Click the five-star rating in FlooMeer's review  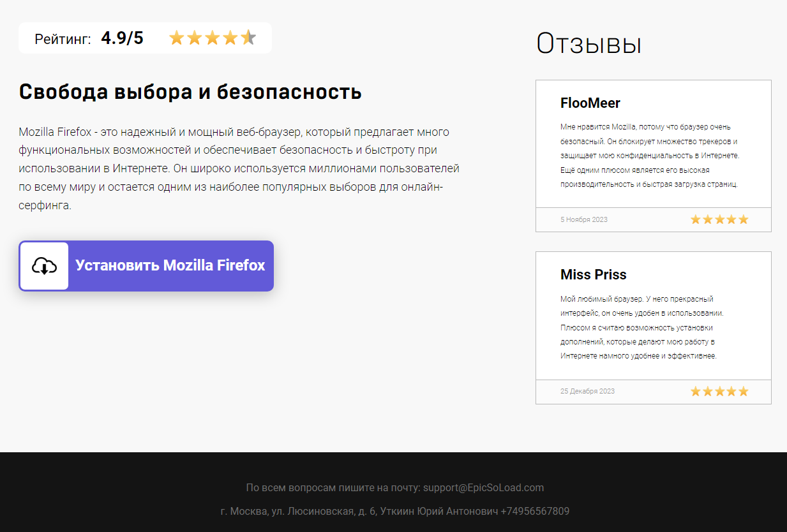coord(719,219)
